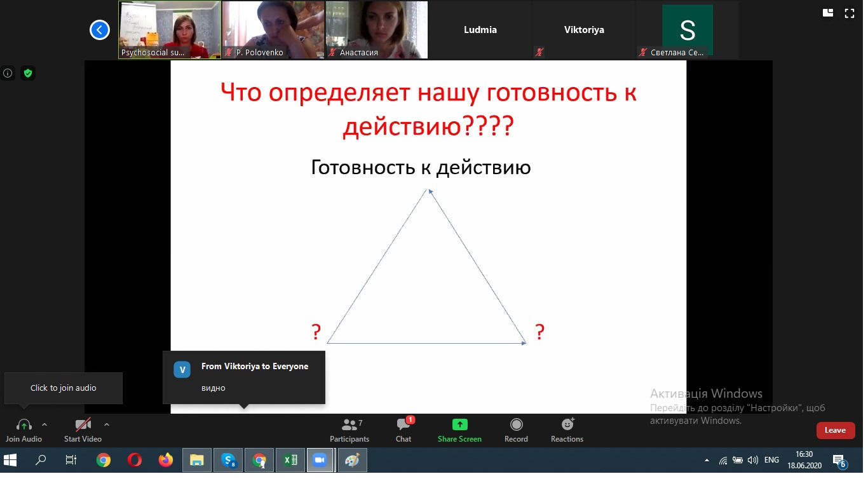Open volume speaker tray icon
This screenshot has width=868, height=488.
pos(753,460)
